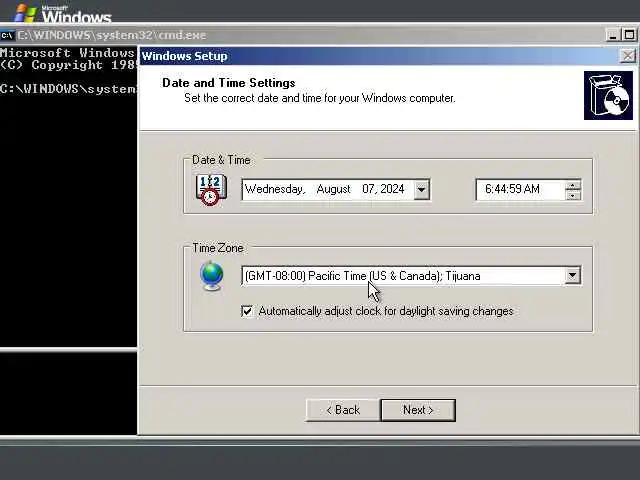Click the globe icon in Time Zone
This screenshot has width=640, height=480.
pos(212,276)
